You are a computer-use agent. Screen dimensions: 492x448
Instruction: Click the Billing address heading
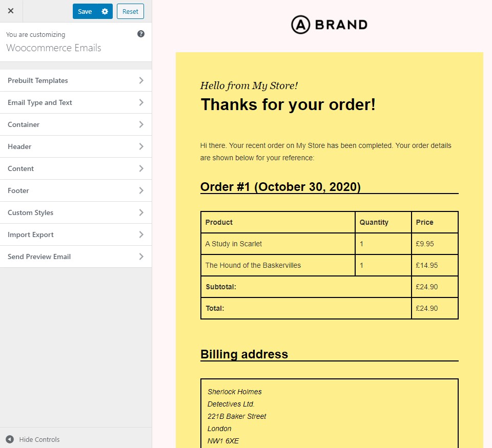244,354
